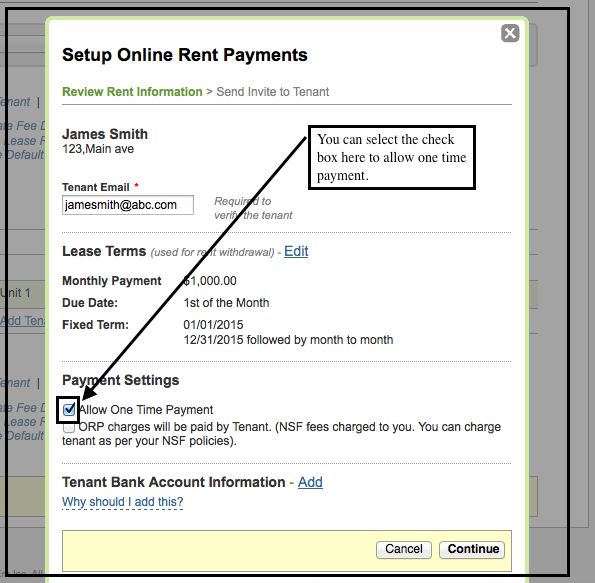Image resolution: width=595 pixels, height=583 pixels.
Task: Click the 123,Main ave address text
Action: (x=98, y=149)
